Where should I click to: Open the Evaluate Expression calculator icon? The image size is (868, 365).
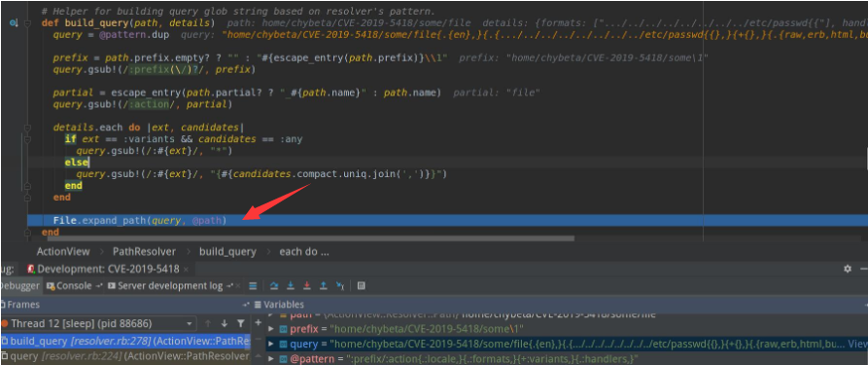(361, 286)
